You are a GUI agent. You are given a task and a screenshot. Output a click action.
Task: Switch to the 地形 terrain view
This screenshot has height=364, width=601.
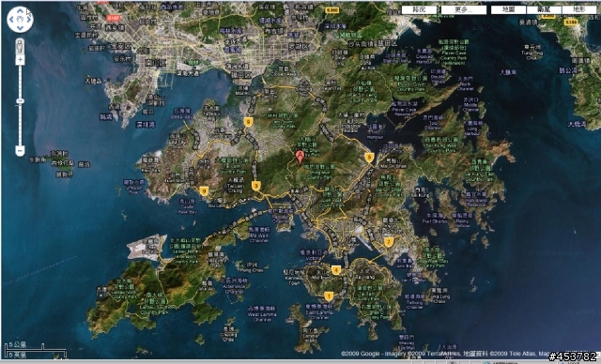coord(579,9)
